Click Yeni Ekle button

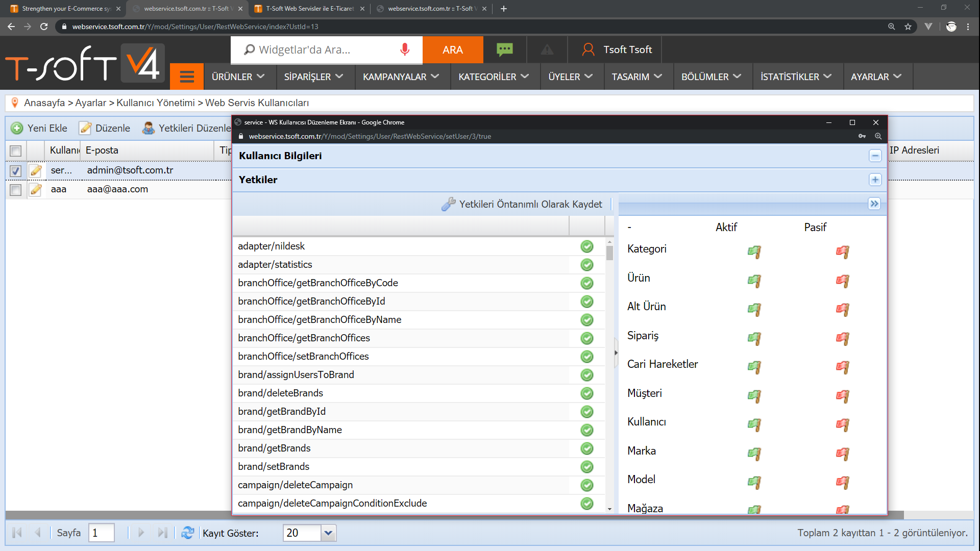tap(40, 128)
